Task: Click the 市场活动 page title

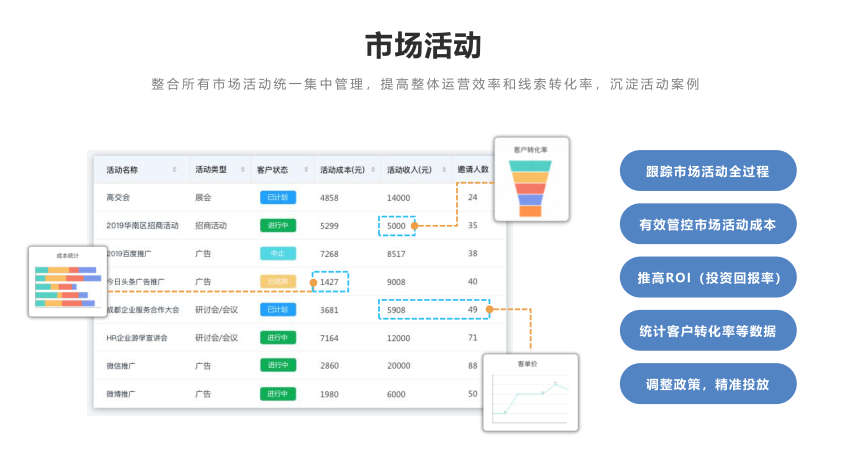Action: pos(424,45)
